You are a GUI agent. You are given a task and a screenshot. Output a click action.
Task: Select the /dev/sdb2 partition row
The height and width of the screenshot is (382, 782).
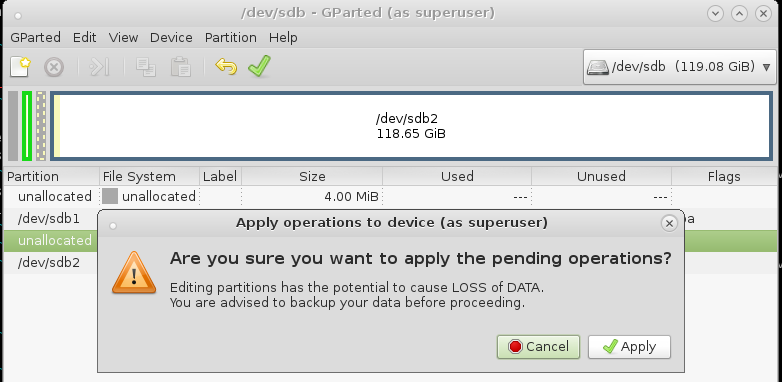pos(50,263)
